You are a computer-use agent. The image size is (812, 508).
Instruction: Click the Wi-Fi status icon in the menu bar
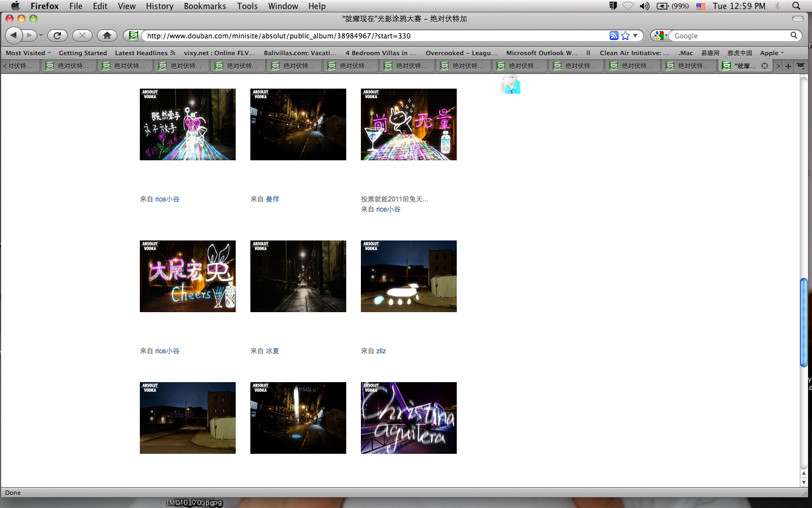click(x=628, y=6)
